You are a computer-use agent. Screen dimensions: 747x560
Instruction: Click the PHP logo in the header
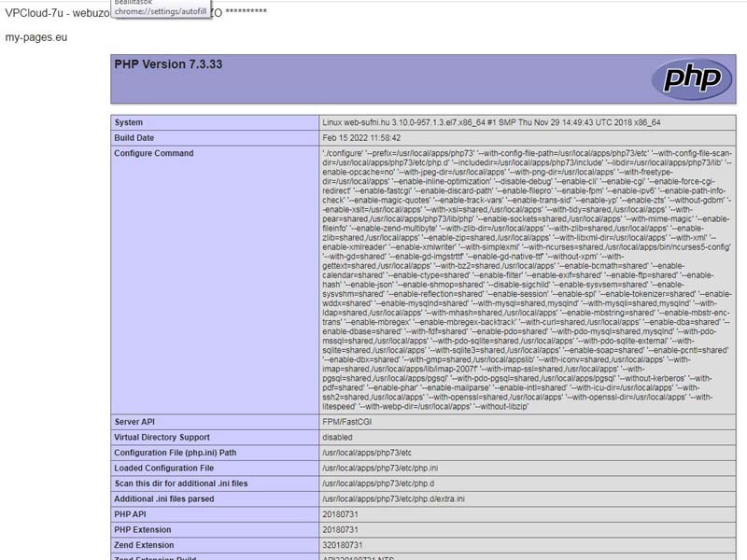click(x=691, y=78)
